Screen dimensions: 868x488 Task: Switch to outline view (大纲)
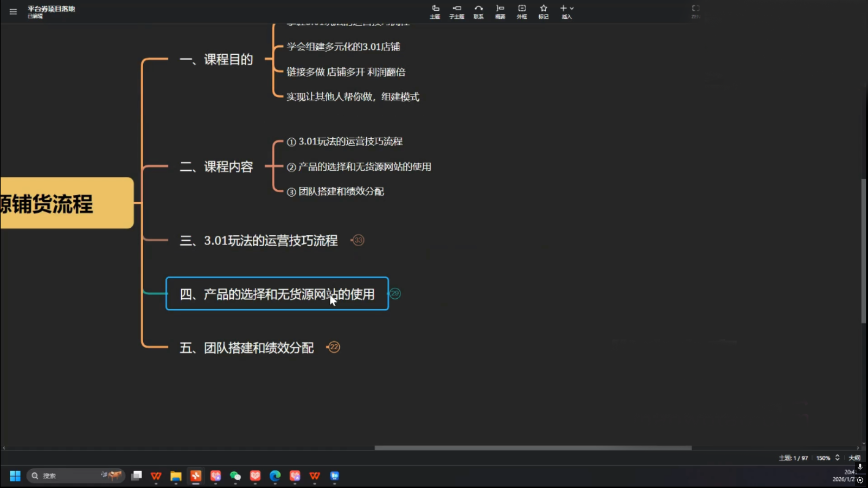click(x=856, y=458)
